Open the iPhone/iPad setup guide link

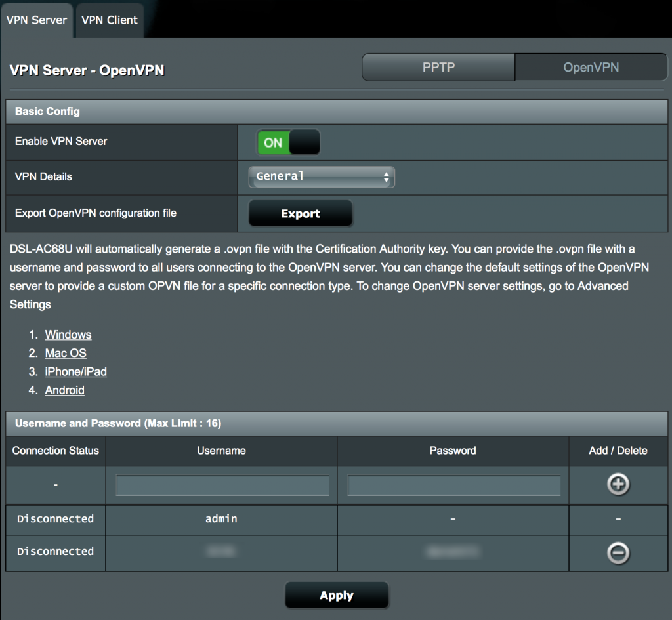[76, 371]
